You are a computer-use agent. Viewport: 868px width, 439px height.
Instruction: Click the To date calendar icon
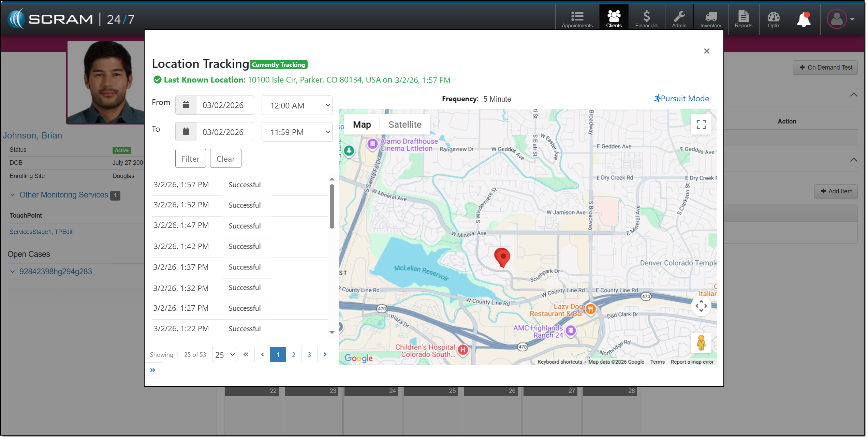click(186, 132)
